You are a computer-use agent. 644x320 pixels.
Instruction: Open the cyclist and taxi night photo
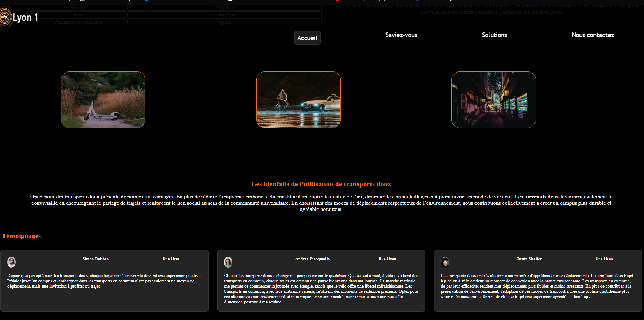click(298, 100)
